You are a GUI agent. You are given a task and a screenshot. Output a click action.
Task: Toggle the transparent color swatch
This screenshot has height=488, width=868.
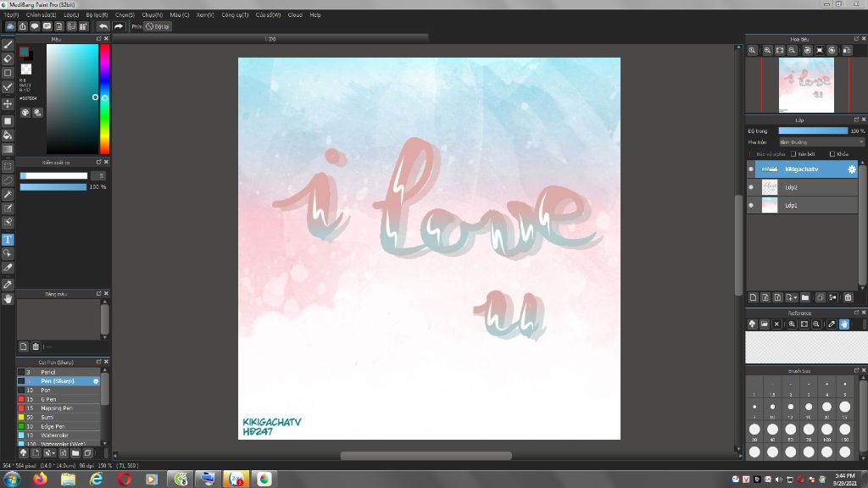(x=26, y=69)
